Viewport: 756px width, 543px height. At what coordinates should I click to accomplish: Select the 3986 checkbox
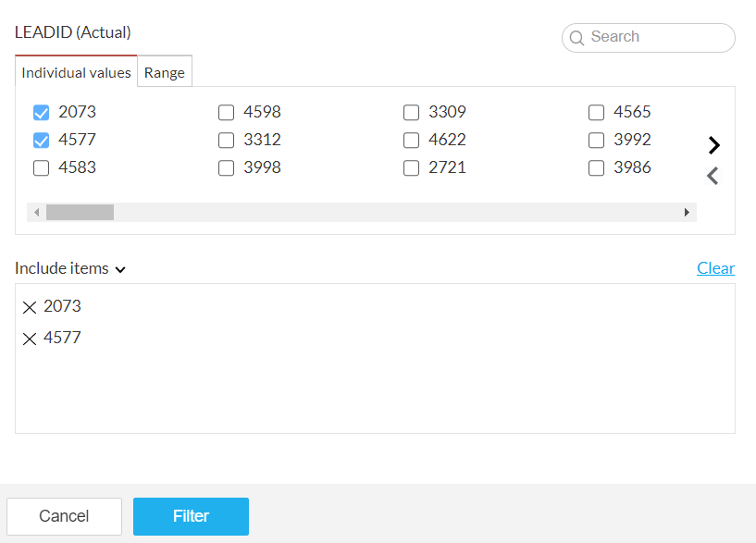(x=596, y=168)
